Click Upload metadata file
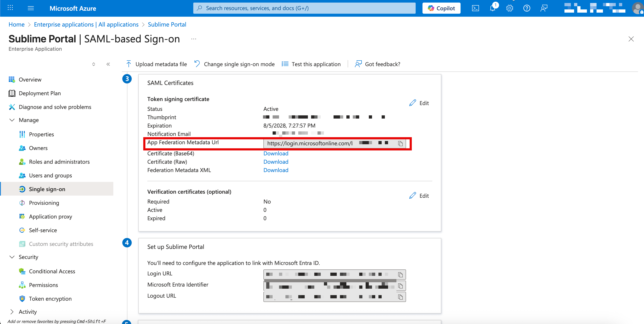 [x=156, y=64]
